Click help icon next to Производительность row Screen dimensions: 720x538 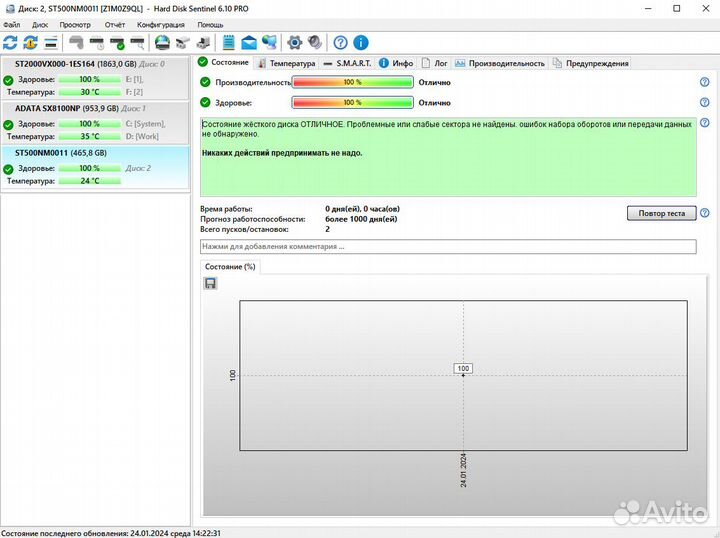point(704,82)
